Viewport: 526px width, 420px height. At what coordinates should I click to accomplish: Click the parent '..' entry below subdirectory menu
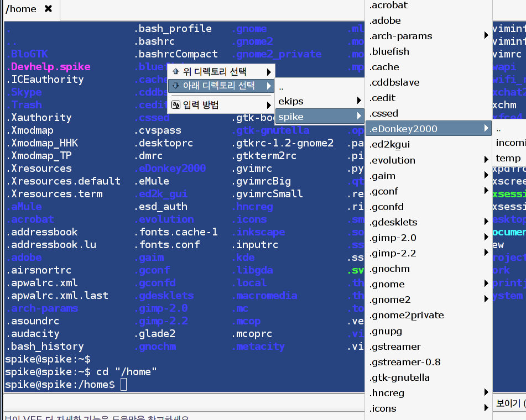282,87
